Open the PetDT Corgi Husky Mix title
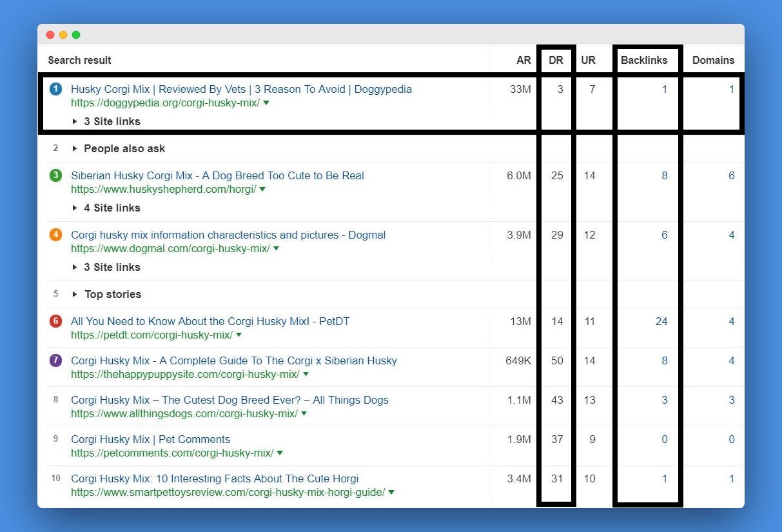Image resolution: width=782 pixels, height=532 pixels. tap(210, 321)
